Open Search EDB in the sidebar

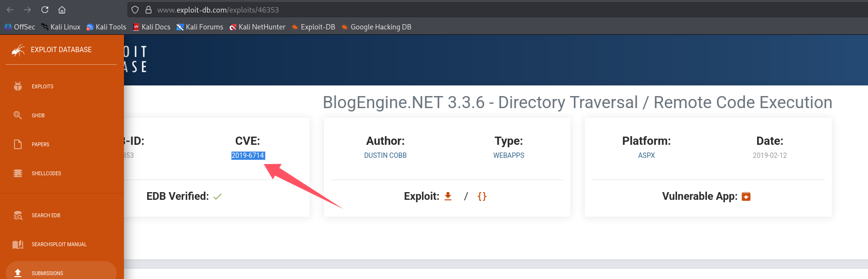click(x=46, y=215)
